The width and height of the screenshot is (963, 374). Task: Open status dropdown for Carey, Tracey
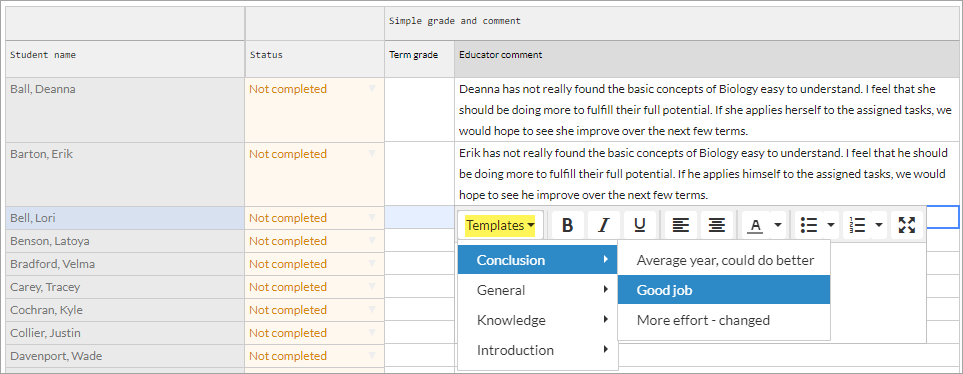(372, 287)
